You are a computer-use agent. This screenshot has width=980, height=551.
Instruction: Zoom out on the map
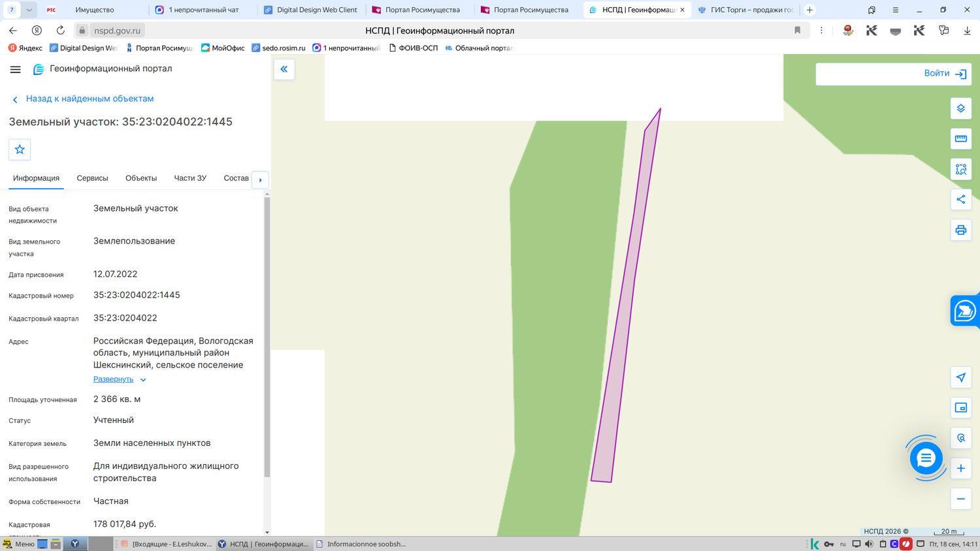point(960,499)
